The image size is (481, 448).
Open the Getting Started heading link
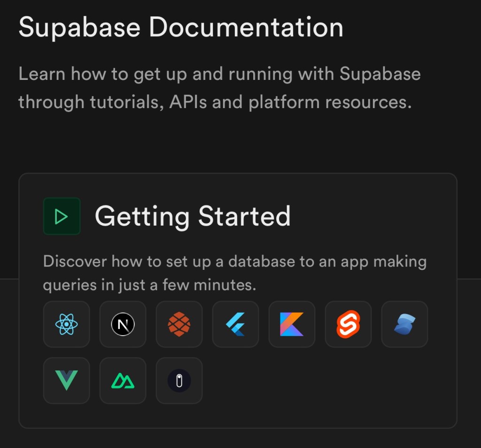[x=193, y=216]
